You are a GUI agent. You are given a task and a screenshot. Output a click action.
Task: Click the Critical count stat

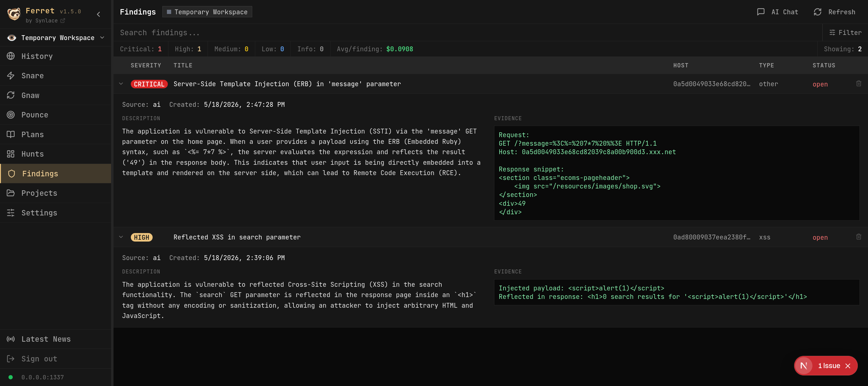pyautogui.click(x=141, y=49)
